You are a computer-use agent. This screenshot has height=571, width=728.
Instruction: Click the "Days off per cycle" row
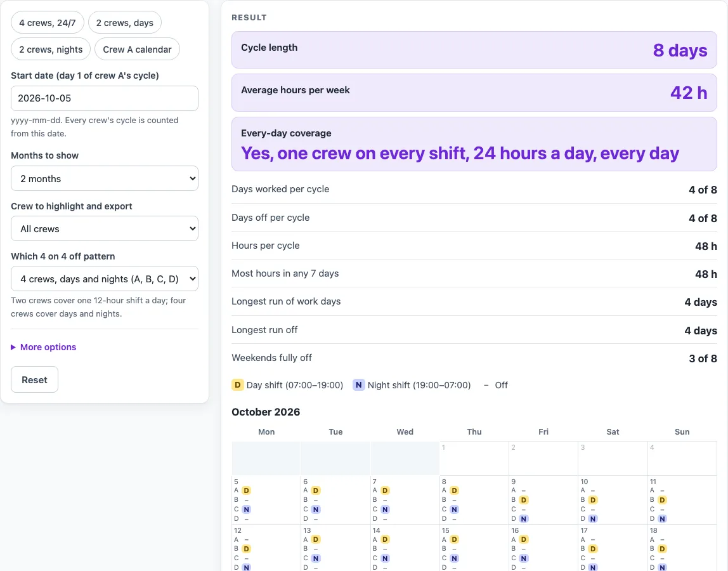[474, 218]
